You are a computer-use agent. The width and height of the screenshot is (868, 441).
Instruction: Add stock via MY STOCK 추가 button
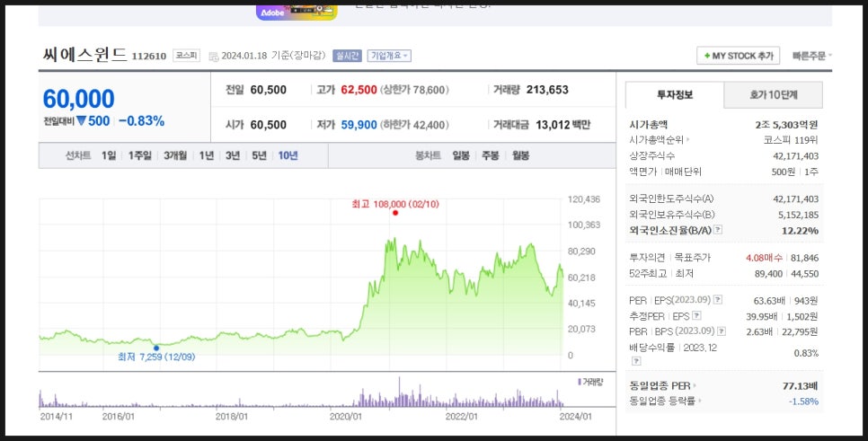point(738,56)
